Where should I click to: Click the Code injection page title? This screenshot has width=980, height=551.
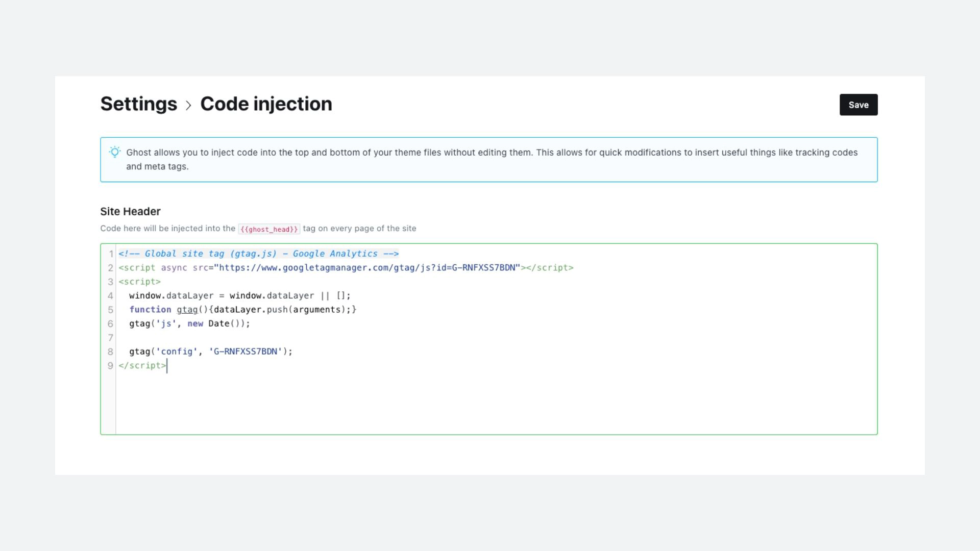[x=266, y=104]
